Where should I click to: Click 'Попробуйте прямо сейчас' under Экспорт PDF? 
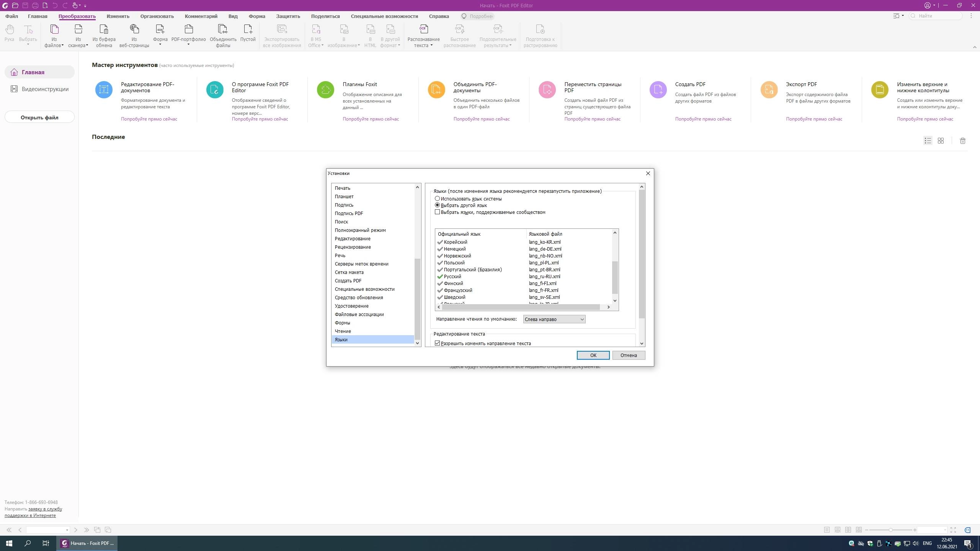814,119
